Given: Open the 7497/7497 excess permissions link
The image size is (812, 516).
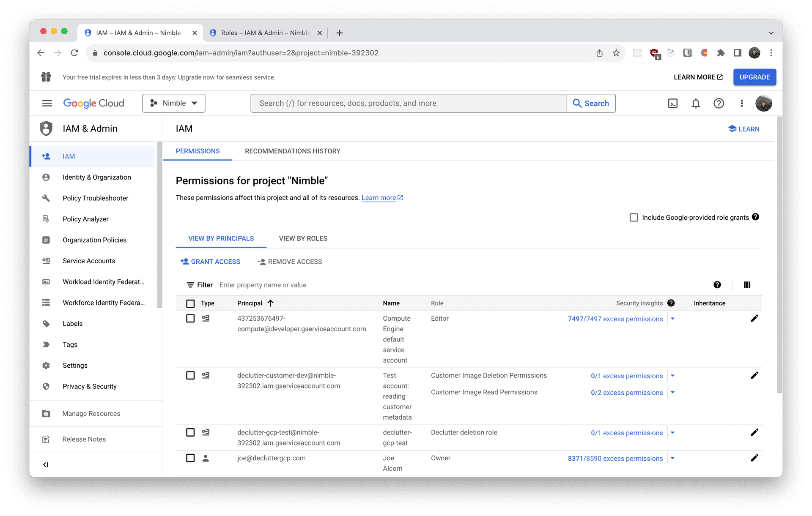Looking at the screenshot, I should pyautogui.click(x=615, y=319).
